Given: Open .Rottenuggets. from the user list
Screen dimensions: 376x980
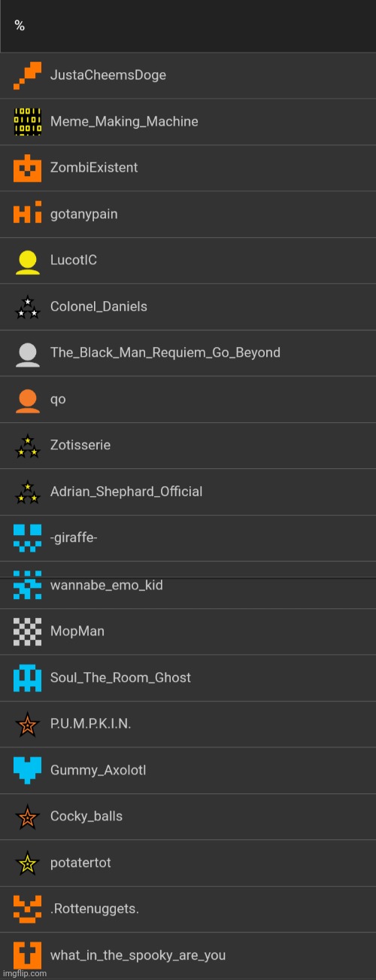Looking at the screenshot, I should click(188, 909).
